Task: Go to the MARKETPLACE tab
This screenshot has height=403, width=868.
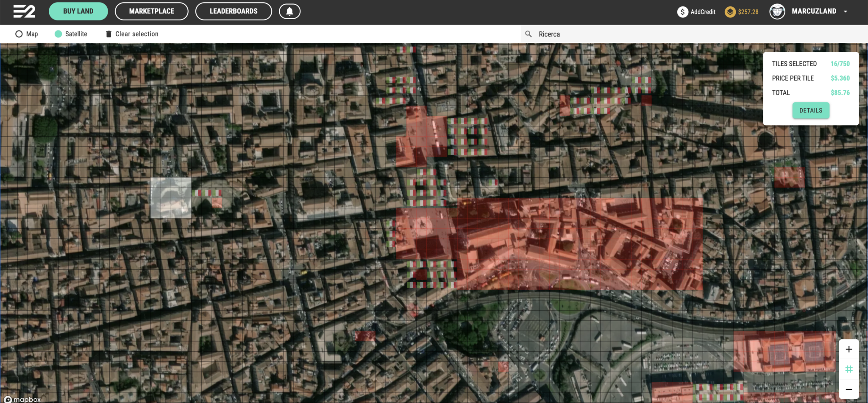Action: [152, 11]
